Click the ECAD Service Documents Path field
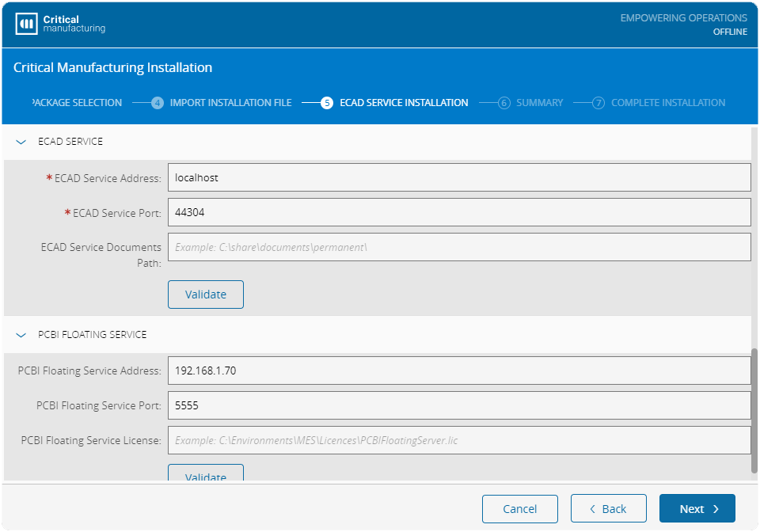 coord(459,247)
